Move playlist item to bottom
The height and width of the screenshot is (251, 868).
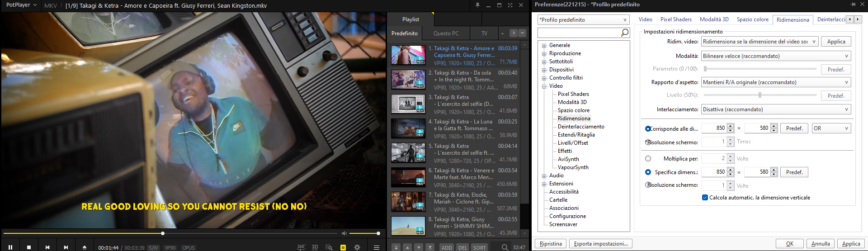click(x=430, y=247)
